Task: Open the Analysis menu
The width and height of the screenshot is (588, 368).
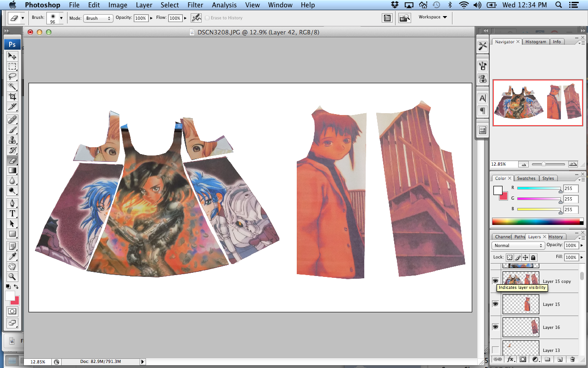Action: 225,5
